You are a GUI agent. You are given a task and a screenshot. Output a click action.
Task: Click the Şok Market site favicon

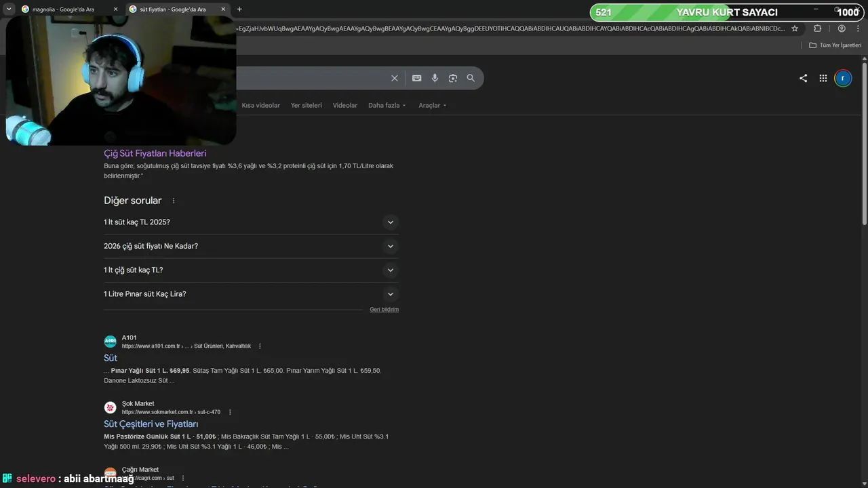click(x=110, y=407)
